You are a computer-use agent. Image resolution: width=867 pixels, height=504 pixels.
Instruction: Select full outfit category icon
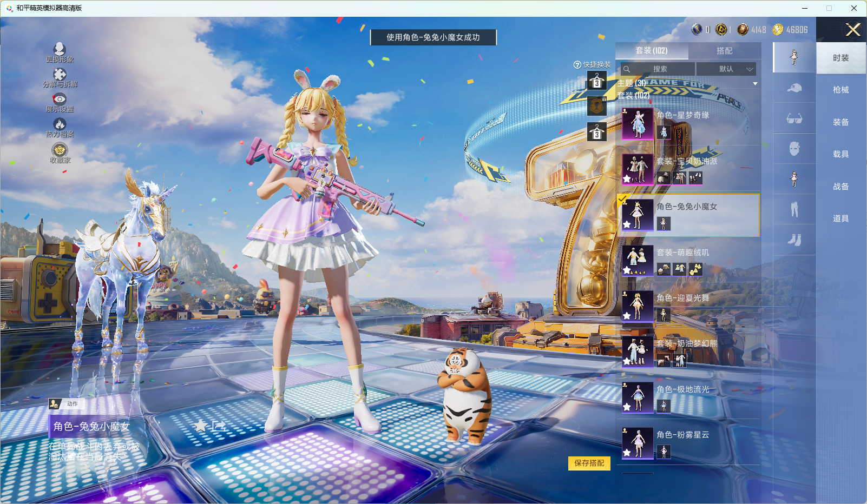coord(794,57)
